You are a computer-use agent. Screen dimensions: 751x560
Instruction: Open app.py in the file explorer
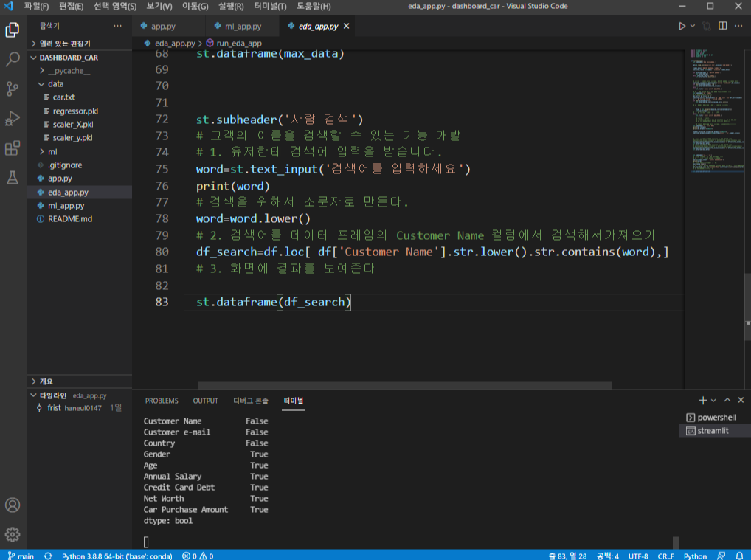coord(80,179)
